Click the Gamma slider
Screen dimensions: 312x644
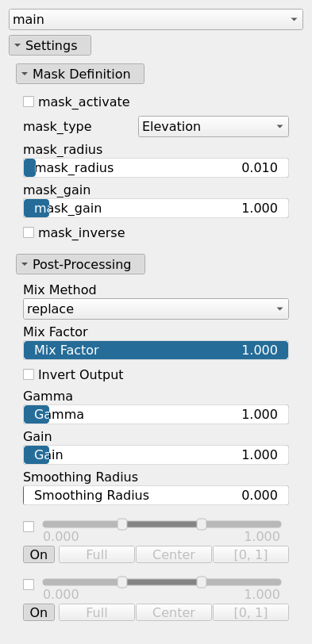click(156, 414)
